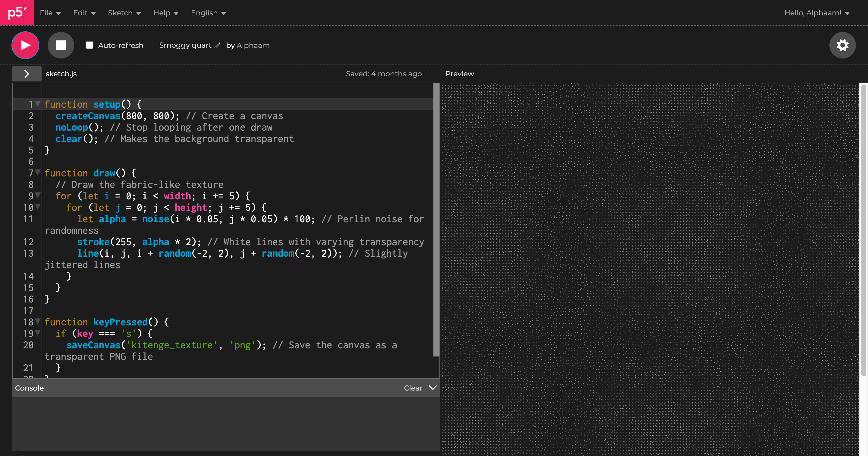Image resolution: width=868 pixels, height=456 pixels.
Task: Collapse the console with chevron icon
Action: pos(433,388)
